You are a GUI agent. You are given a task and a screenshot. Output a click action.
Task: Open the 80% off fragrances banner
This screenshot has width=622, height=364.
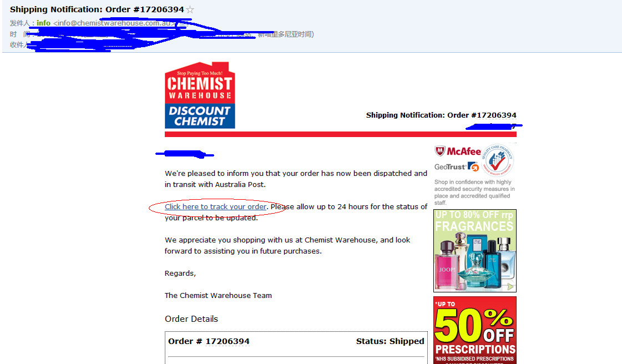pyautogui.click(x=475, y=251)
